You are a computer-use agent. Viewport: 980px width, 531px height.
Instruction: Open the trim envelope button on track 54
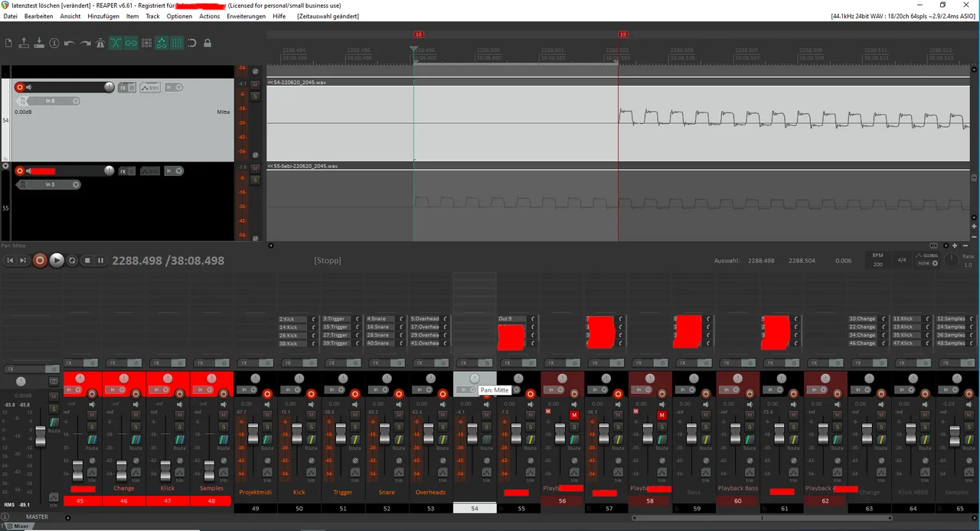click(x=150, y=87)
